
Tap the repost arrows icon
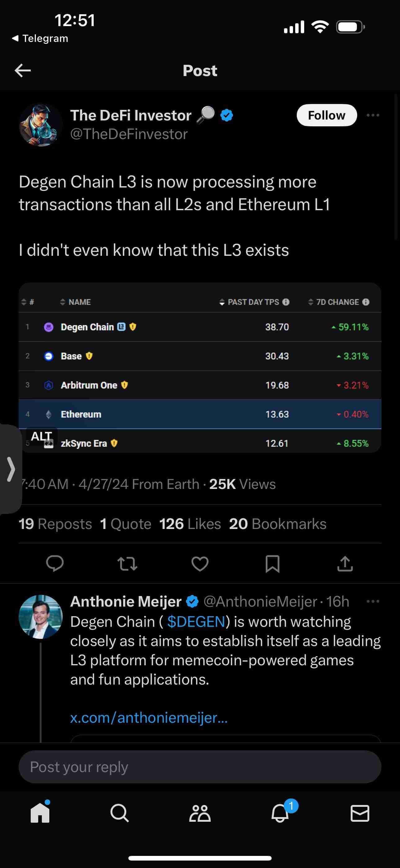(127, 564)
